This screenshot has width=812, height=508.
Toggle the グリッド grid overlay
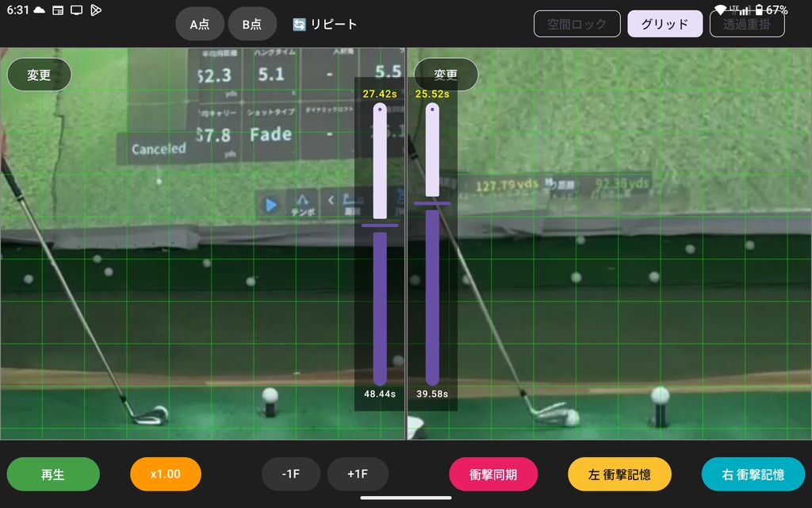coord(665,24)
